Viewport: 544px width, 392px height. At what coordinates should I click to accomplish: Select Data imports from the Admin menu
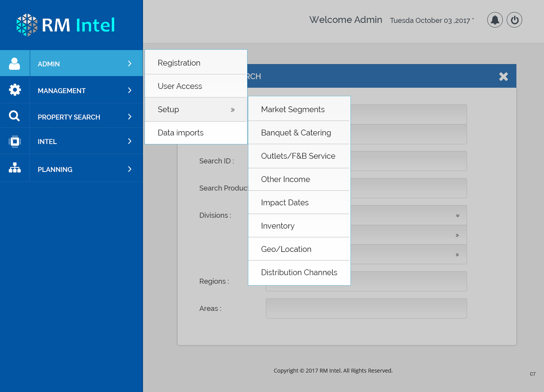(x=180, y=133)
